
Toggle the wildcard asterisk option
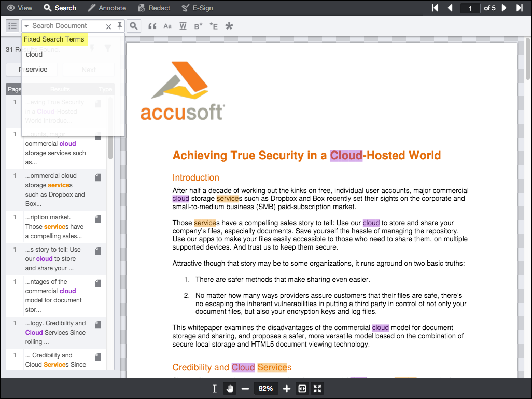pyautogui.click(x=229, y=26)
